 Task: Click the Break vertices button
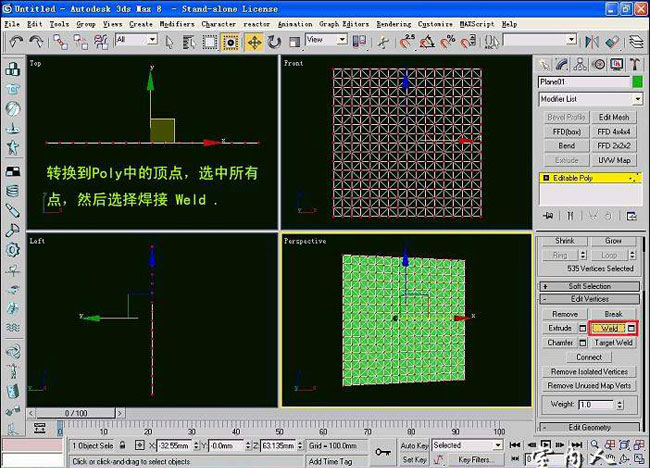613,314
